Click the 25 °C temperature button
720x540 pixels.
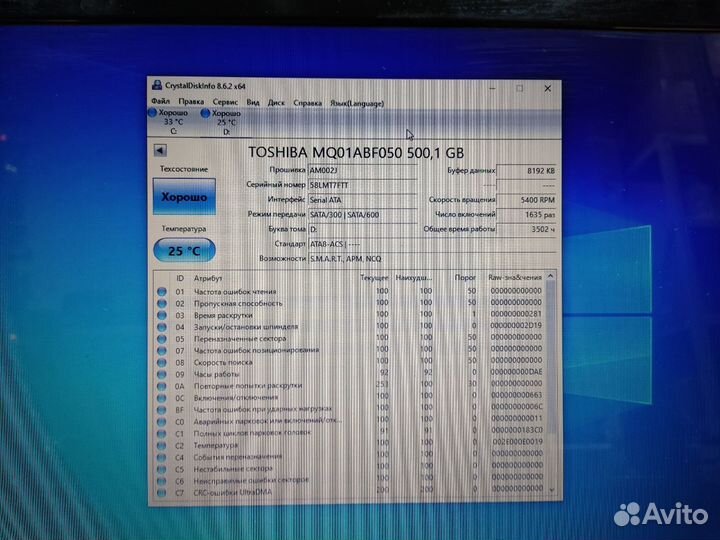coord(184,251)
